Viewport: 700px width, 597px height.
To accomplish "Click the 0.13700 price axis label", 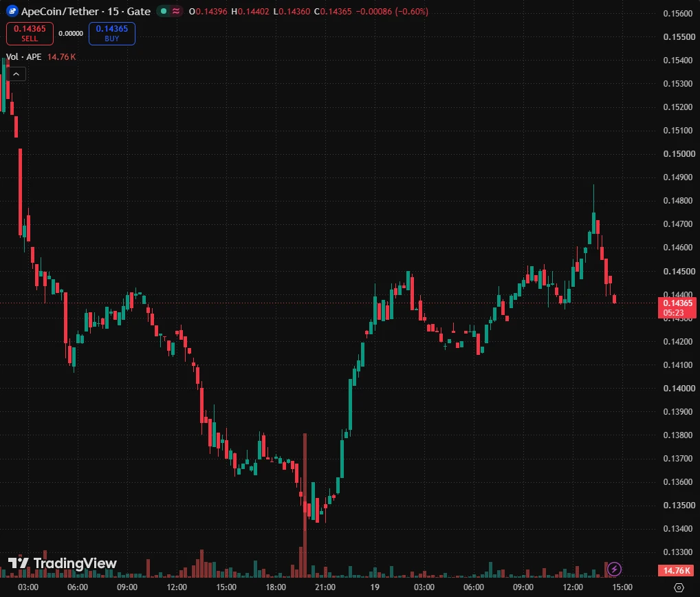I will [x=678, y=458].
